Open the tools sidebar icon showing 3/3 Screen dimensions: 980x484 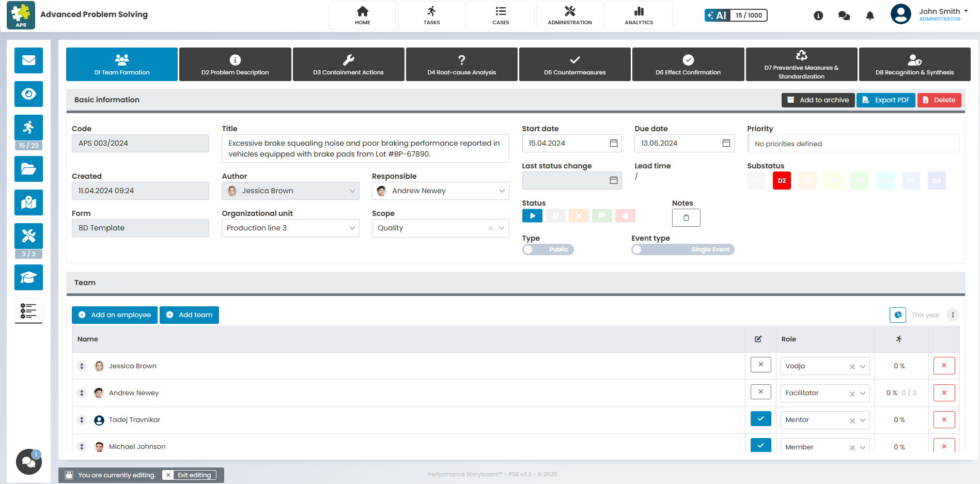pyautogui.click(x=28, y=236)
